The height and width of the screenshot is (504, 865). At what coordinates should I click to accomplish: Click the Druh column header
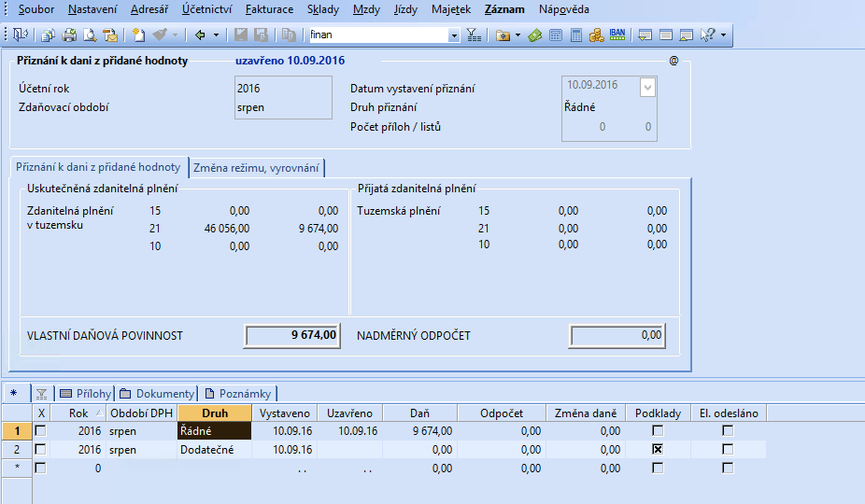(x=215, y=413)
